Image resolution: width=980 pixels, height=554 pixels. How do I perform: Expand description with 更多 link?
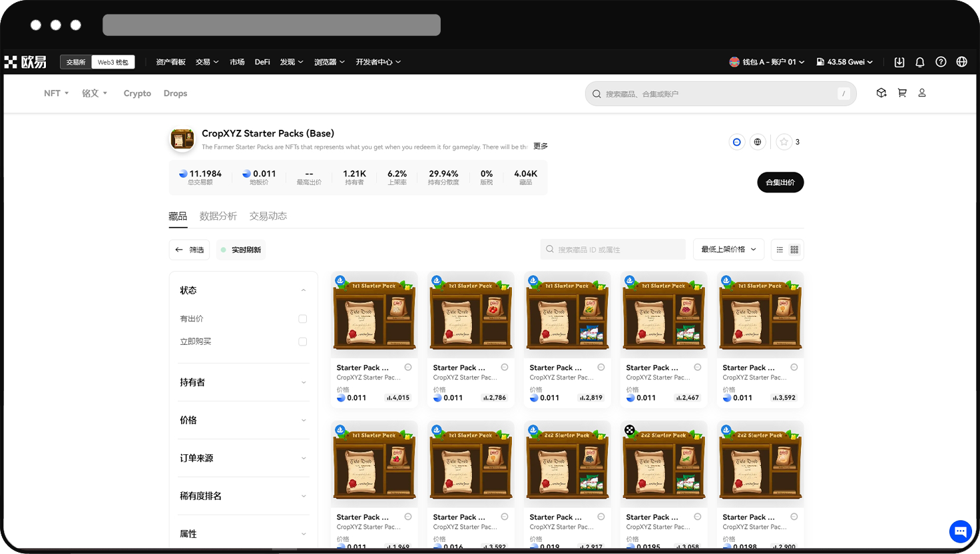point(541,146)
